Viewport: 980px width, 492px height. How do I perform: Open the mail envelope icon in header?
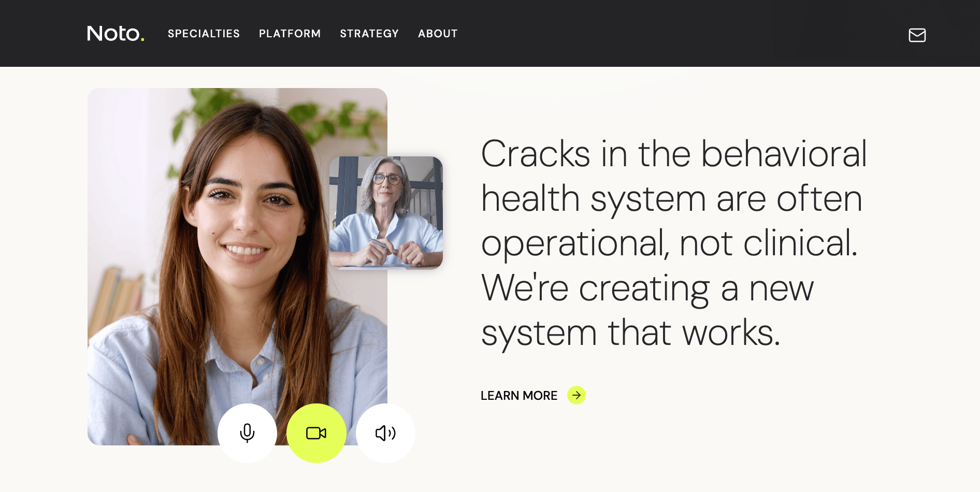click(917, 35)
